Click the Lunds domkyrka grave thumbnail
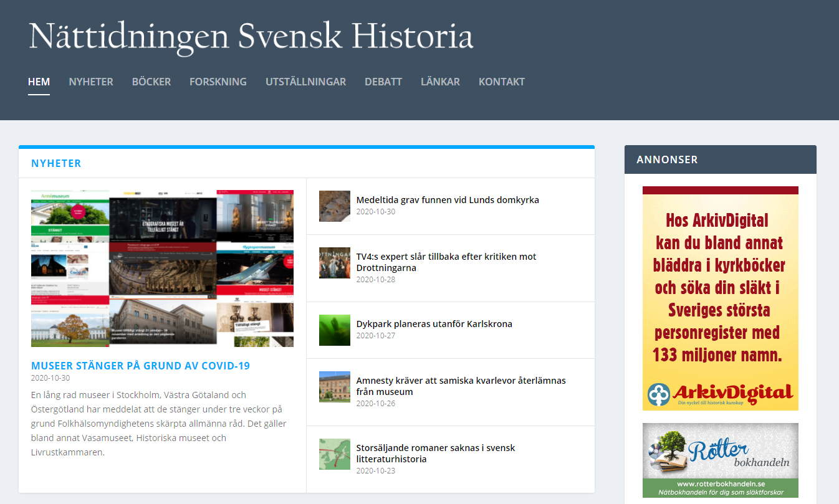This screenshot has height=504, width=839. click(335, 206)
